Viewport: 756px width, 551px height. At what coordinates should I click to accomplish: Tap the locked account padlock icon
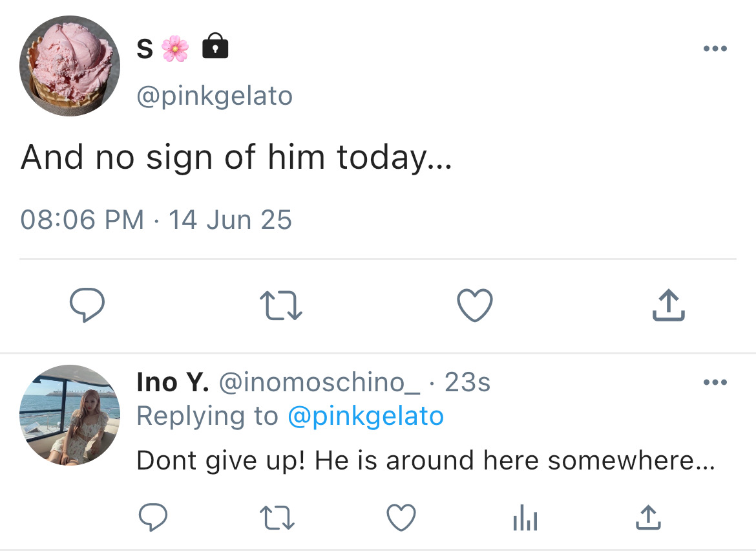point(215,46)
